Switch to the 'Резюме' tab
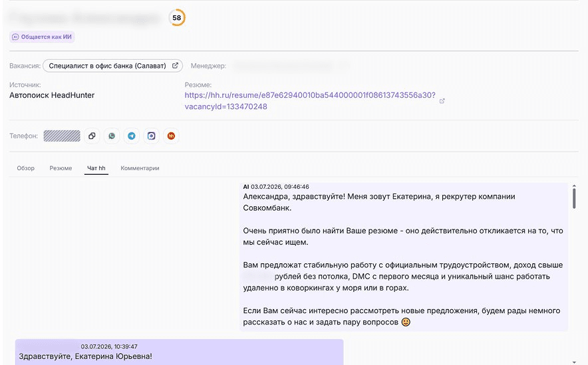The image size is (588, 365). (61, 168)
